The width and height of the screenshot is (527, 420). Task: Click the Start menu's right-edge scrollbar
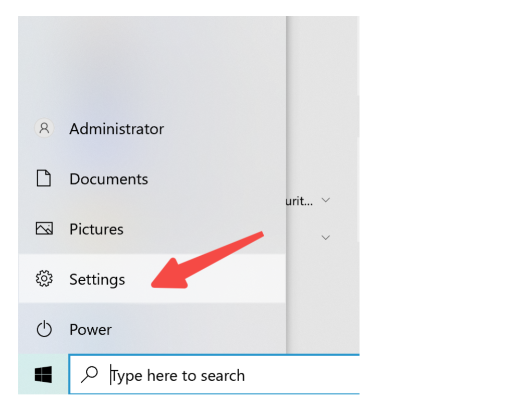click(358, 185)
